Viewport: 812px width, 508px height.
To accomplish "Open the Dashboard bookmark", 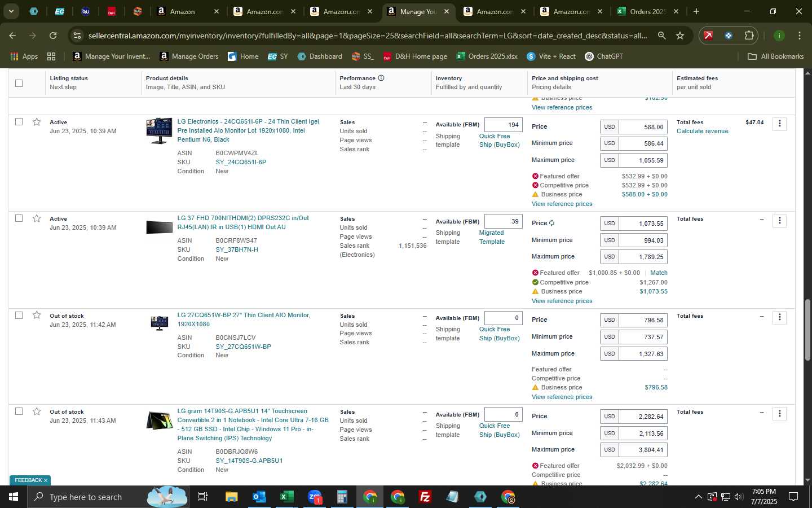I will 320,56.
